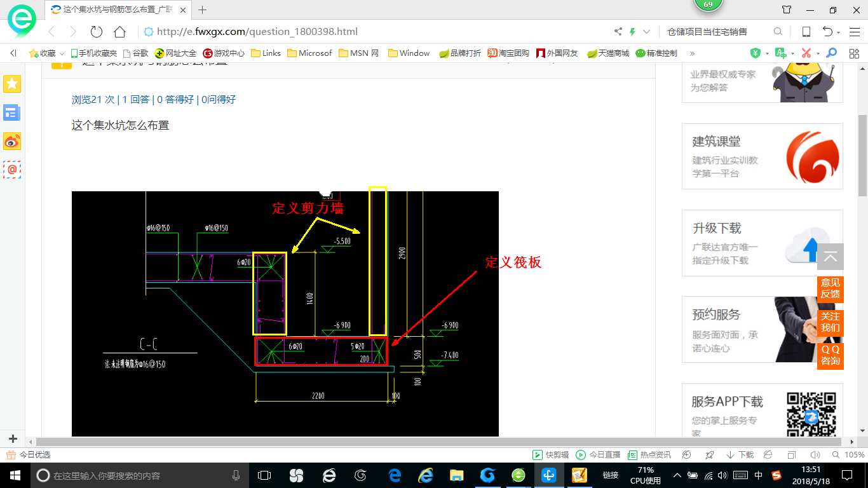This screenshot has height=488, width=868.
Task: Open 今日直播 in status bar
Action: (598, 455)
